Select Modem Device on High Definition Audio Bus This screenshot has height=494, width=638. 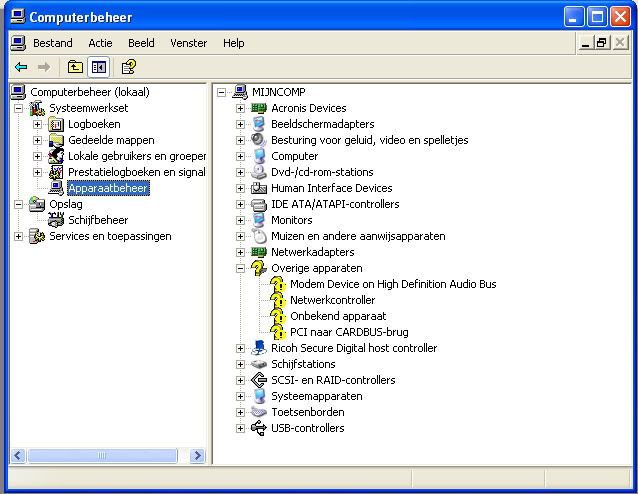pyautogui.click(x=393, y=284)
